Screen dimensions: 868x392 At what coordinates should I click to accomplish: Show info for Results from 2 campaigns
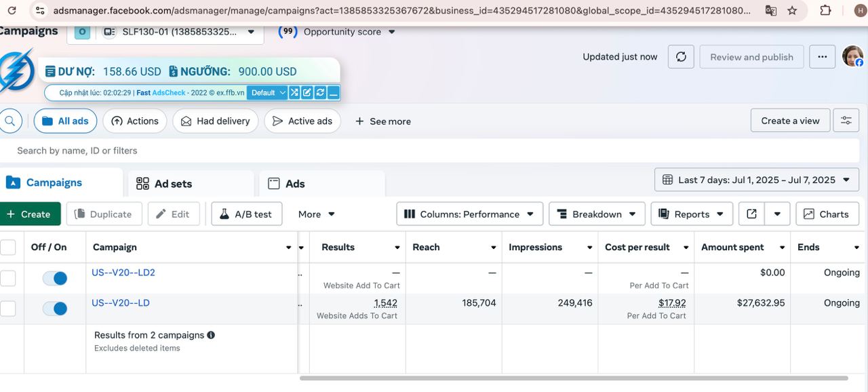[x=211, y=335]
